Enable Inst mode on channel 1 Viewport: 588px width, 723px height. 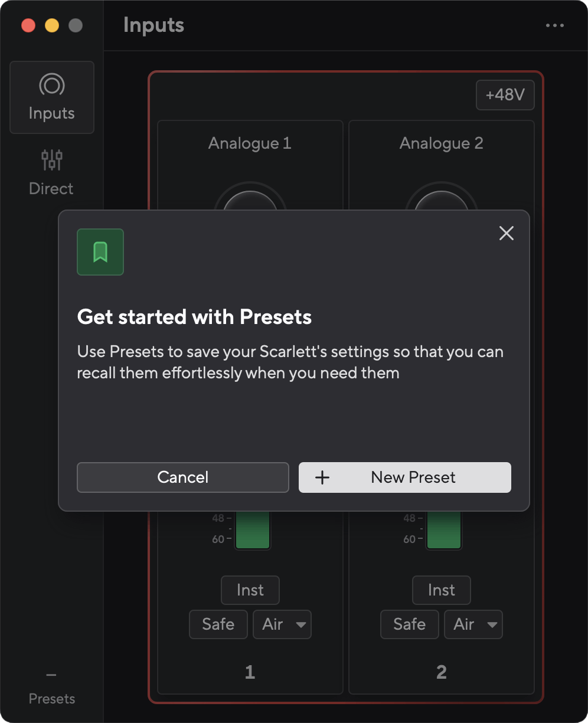250,590
